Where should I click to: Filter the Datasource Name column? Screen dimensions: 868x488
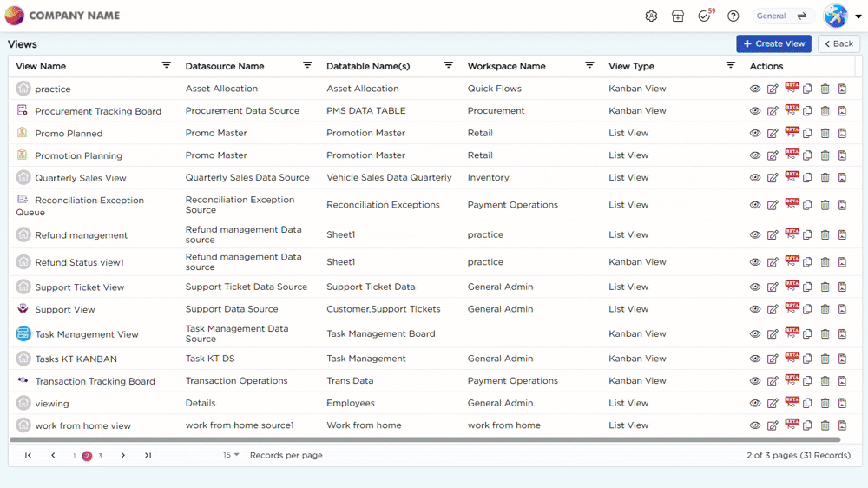[x=307, y=65]
